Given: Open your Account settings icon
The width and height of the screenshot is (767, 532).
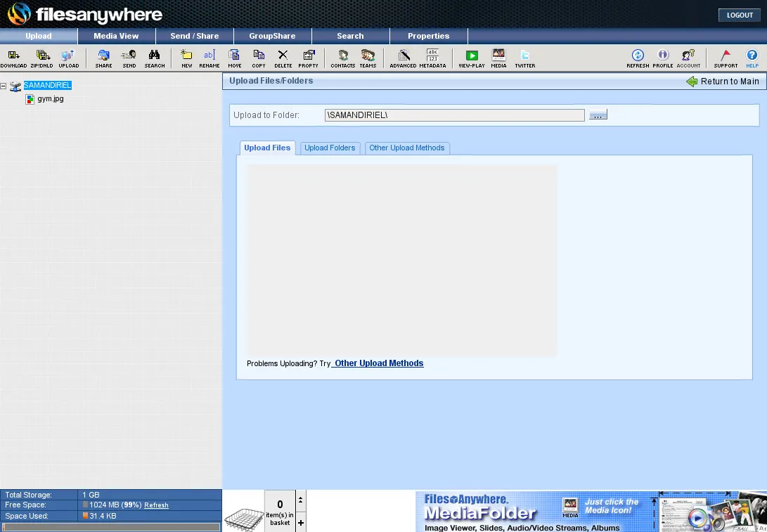Looking at the screenshot, I should click(688, 58).
